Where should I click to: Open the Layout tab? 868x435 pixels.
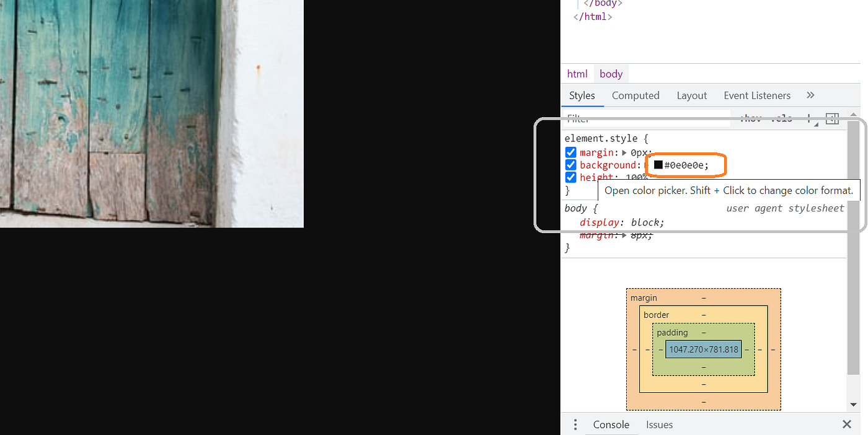click(692, 95)
